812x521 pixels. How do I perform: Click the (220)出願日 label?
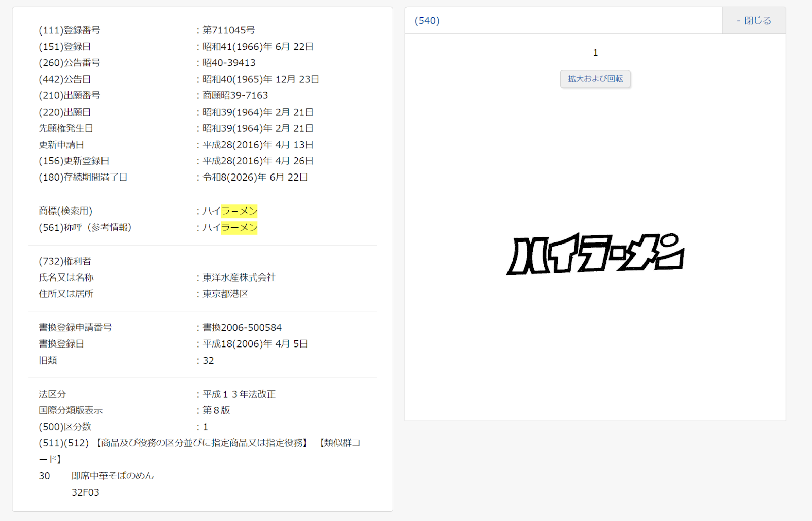tap(65, 112)
